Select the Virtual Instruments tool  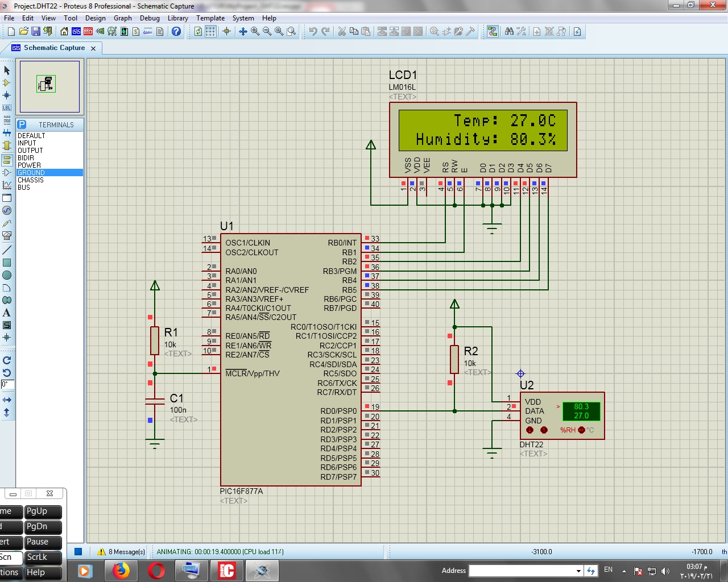click(7, 235)
